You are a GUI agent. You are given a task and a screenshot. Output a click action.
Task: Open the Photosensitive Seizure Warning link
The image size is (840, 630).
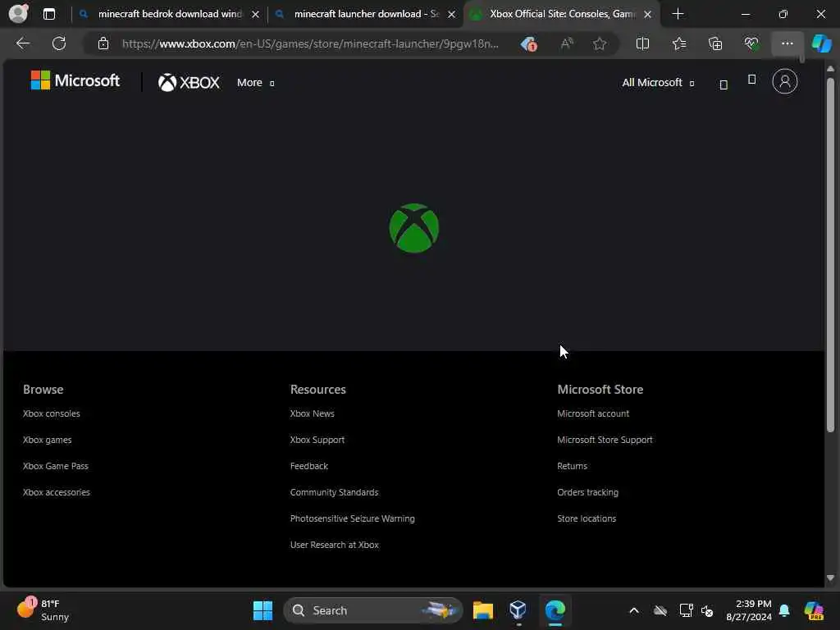(353, 518)
